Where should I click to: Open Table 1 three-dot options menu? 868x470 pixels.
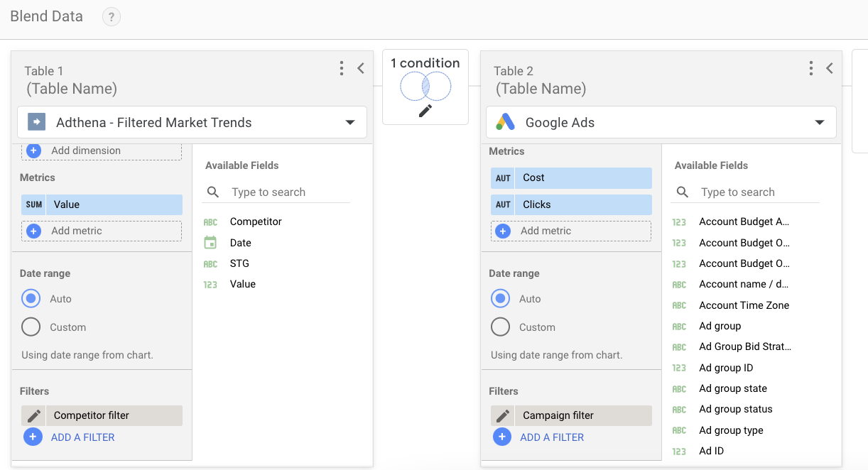[x=342, y=68]
